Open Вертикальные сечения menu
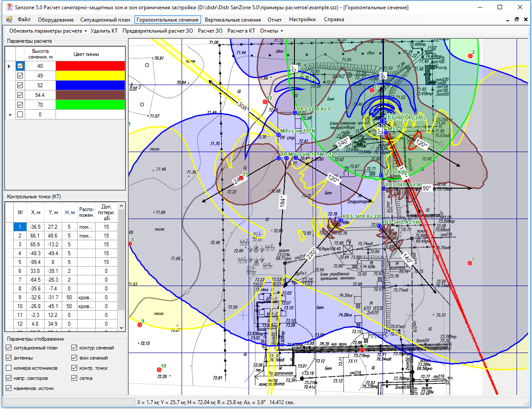This screenshot has width=532, height=409. [233, 20]
